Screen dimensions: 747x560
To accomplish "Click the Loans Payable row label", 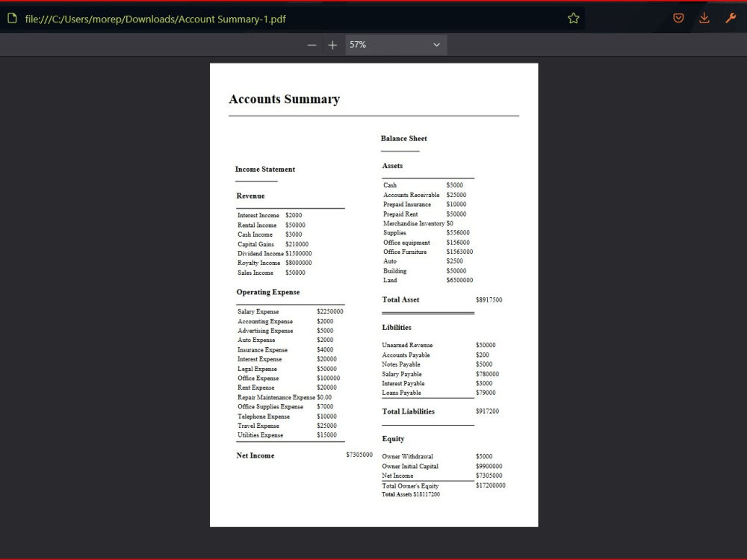I will point(401,393).
